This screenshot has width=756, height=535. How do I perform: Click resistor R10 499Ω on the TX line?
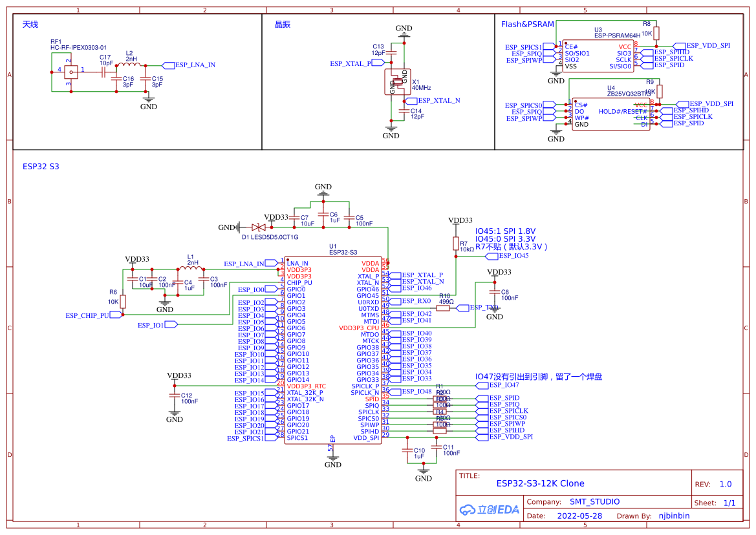pyautogui.click(x=442, y=308)
